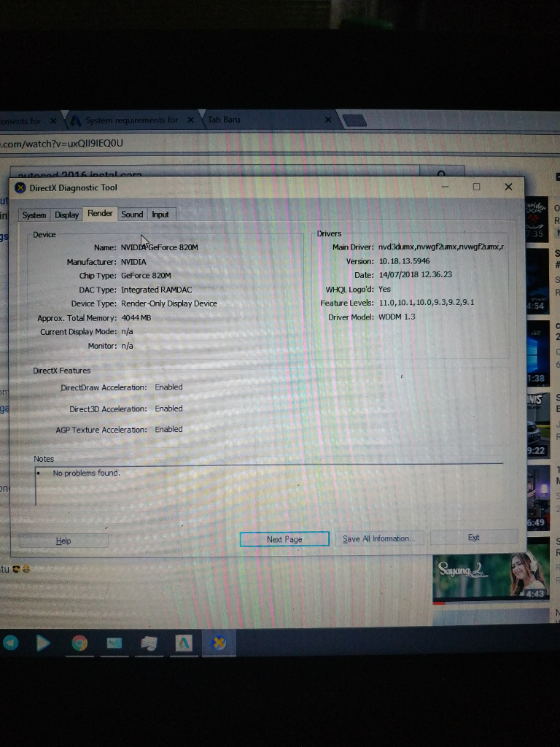The height and width of the screenshot is (747, 560).
Task: Click chip type value 'GeForce 820M'
Action: [146, 276]
